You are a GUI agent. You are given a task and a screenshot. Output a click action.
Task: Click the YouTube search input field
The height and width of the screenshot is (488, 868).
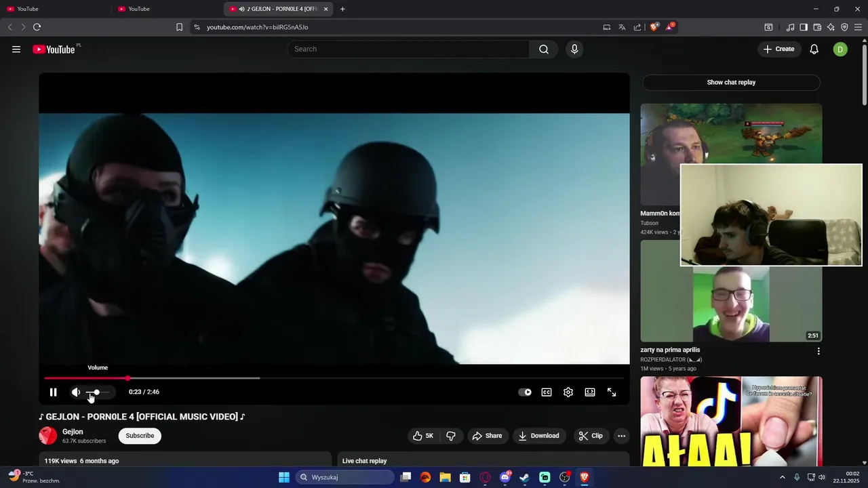point(408,49)
